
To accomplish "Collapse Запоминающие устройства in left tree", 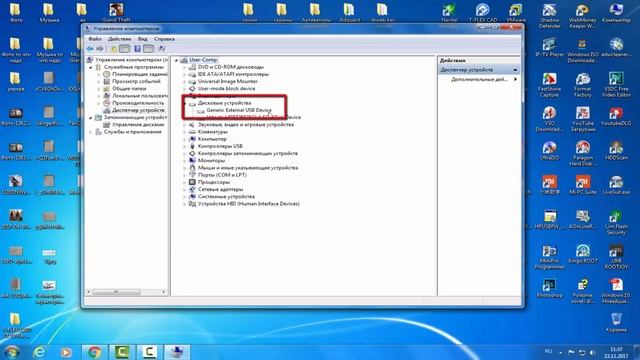I will [91, 118].
